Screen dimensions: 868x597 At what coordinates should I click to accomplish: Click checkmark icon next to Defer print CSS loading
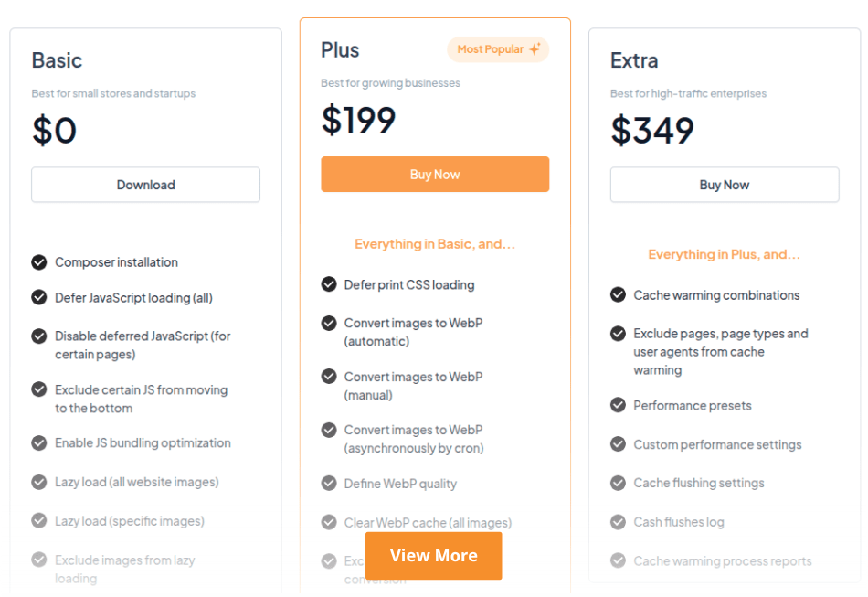pyautogui.click(x=329, y=284)
